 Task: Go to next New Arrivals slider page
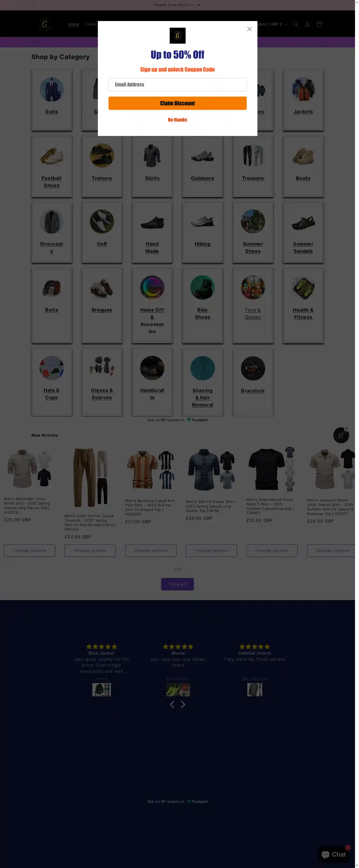189,569
